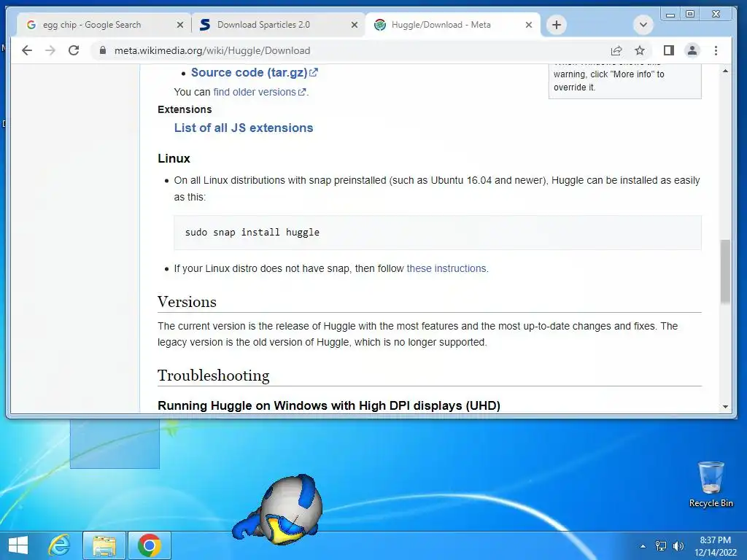Share this page using the share icon
Screen dimensions: 747x560
coord(616,50)
